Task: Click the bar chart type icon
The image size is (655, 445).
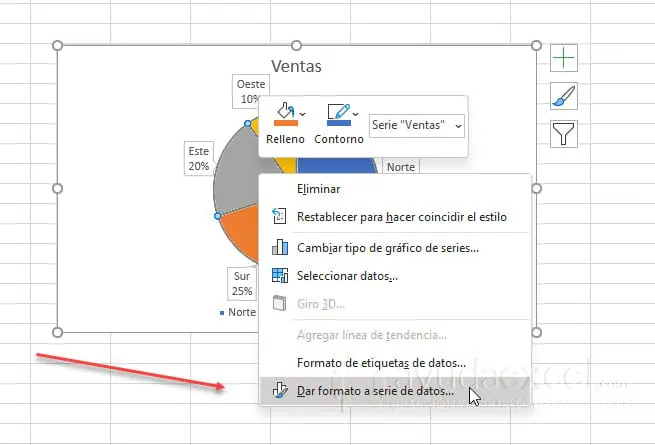Action: [x=279, y=247]
